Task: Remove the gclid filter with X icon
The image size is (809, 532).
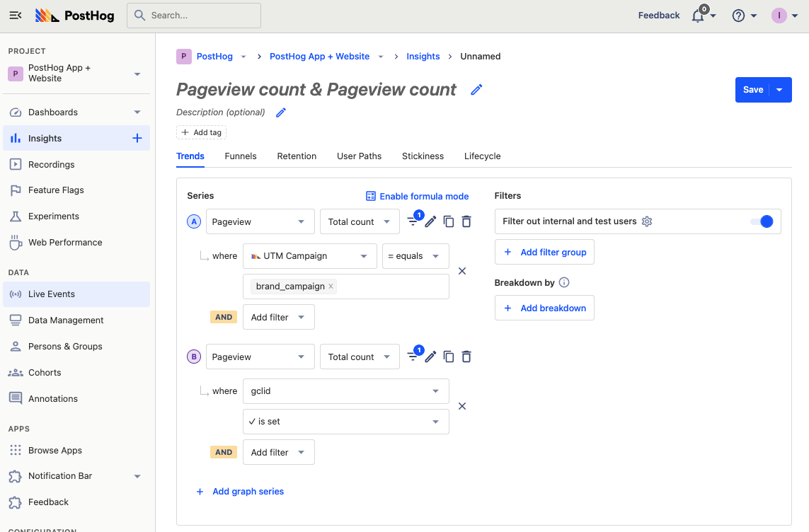Action: point(462,406)
